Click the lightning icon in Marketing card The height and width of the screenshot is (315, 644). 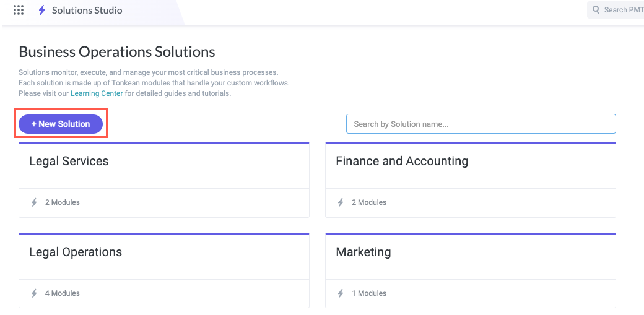341,293
